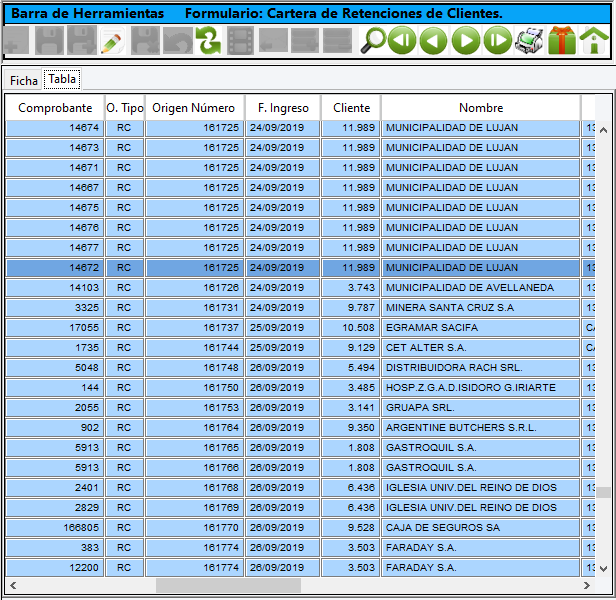Click MUNICIPALIDAD DE AVELLANEDA name cell
This screenshot has height=600, width=616.
click(480, 288)
